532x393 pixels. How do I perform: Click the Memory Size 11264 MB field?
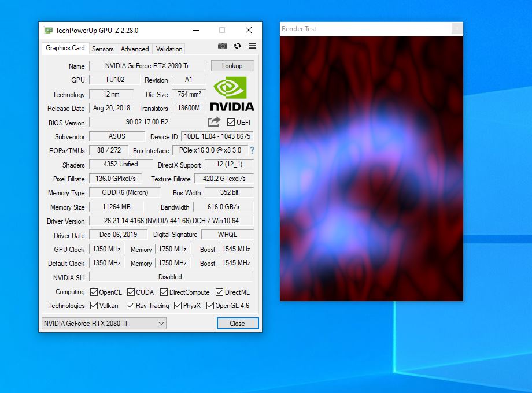pos(116,207)
